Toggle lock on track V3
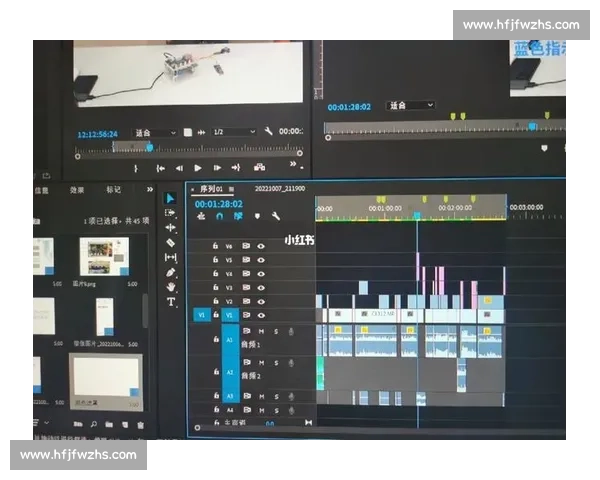 [x=215, y=287]
